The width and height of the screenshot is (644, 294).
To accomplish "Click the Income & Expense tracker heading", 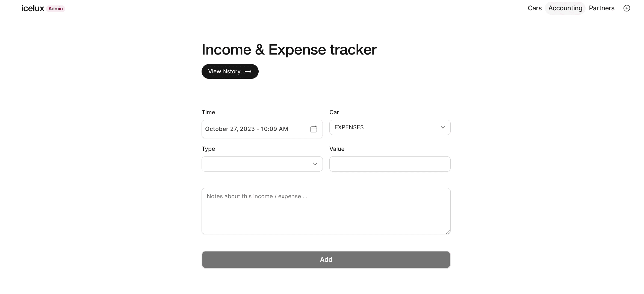I will 289,50.
